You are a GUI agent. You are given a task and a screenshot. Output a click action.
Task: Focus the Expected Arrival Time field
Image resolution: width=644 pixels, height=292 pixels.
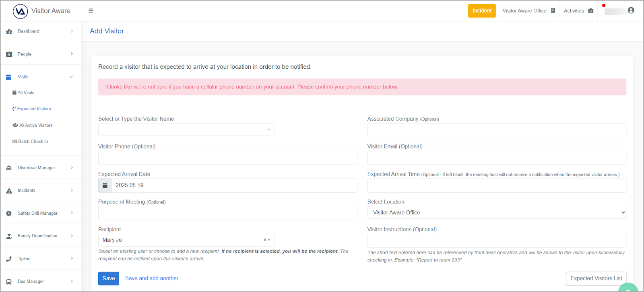(x=497, y=185)
